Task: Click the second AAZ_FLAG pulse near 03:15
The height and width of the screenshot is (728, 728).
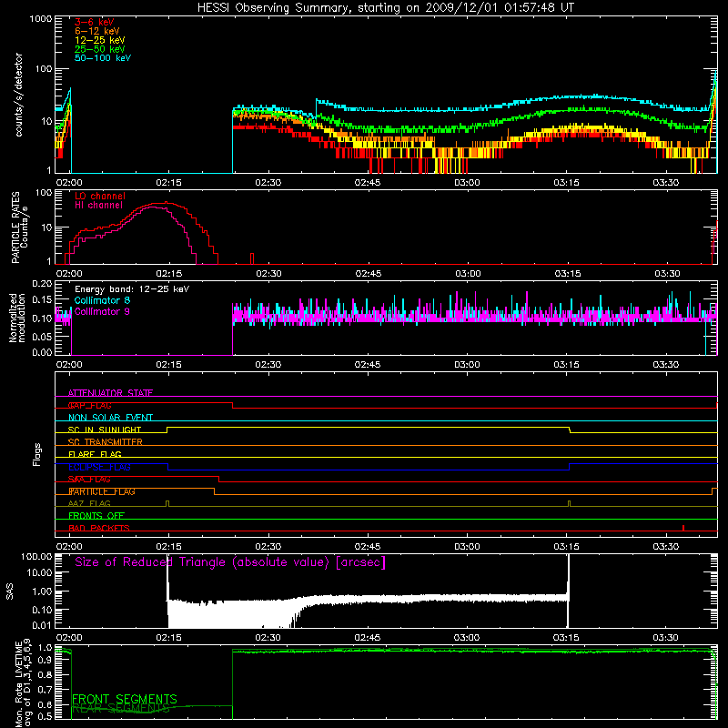Action: [x=570, y=503]
